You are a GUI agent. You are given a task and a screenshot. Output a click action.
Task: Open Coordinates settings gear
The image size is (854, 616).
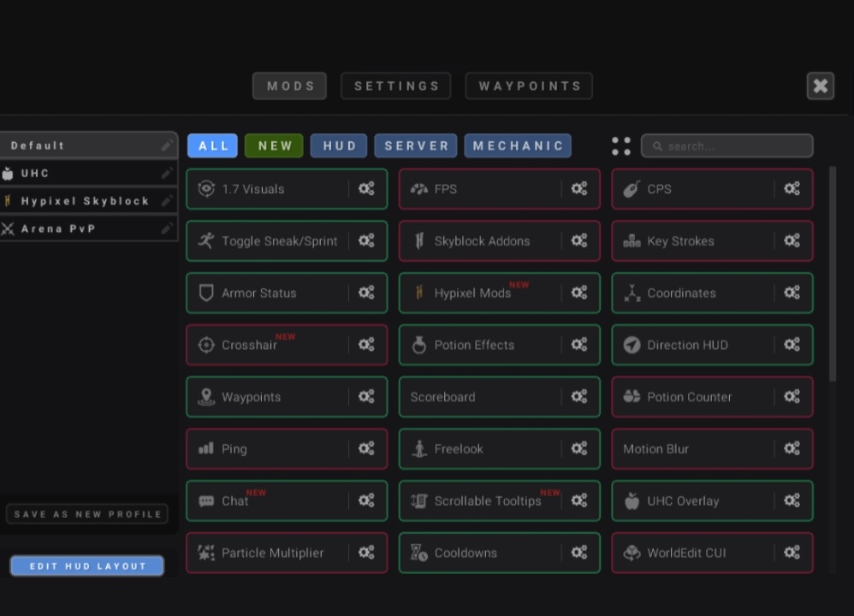pyautogui.click(x=792, y=293)
